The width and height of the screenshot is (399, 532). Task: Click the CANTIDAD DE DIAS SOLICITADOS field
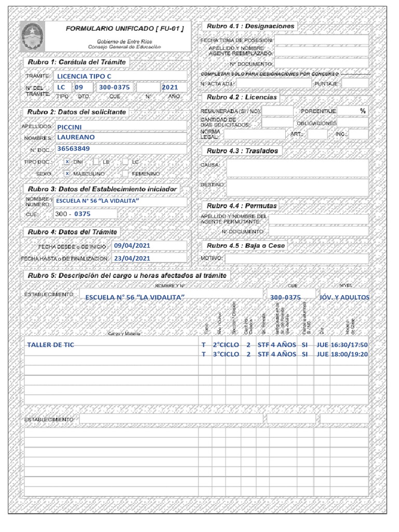pos(277,123)
